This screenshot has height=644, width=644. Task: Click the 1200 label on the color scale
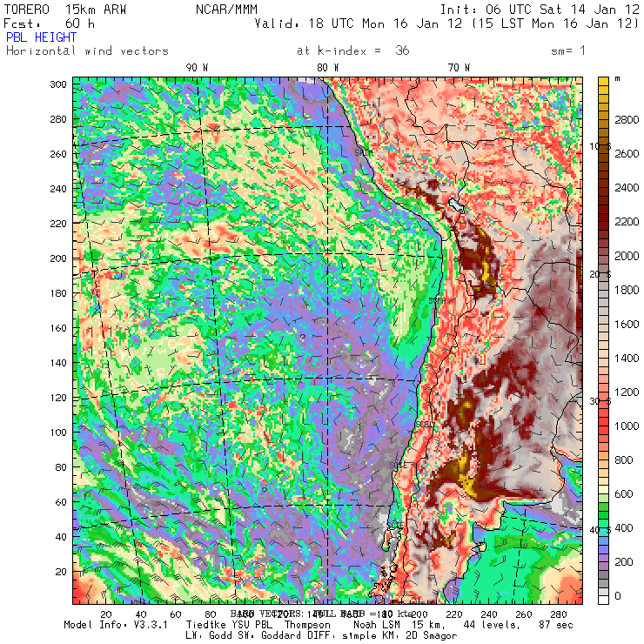coord(627,392)
